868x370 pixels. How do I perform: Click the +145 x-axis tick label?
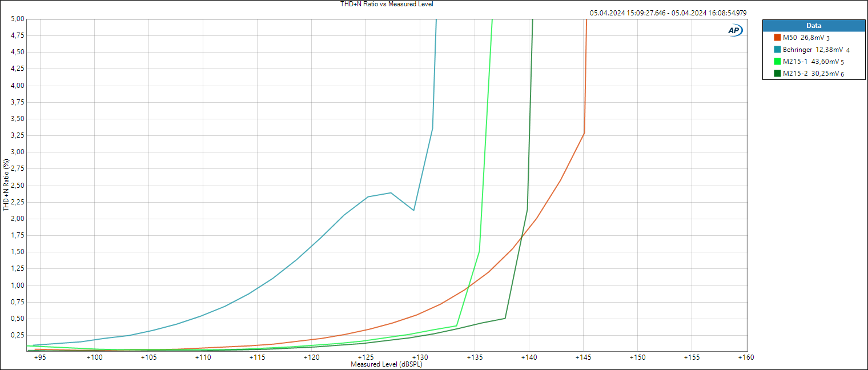583,357
